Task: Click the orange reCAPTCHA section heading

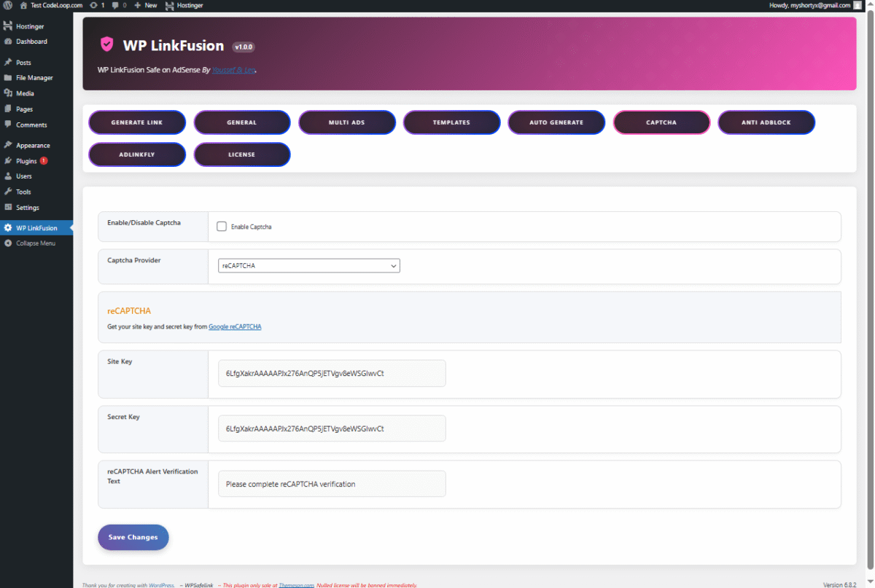Action: [x=129, y=311]
